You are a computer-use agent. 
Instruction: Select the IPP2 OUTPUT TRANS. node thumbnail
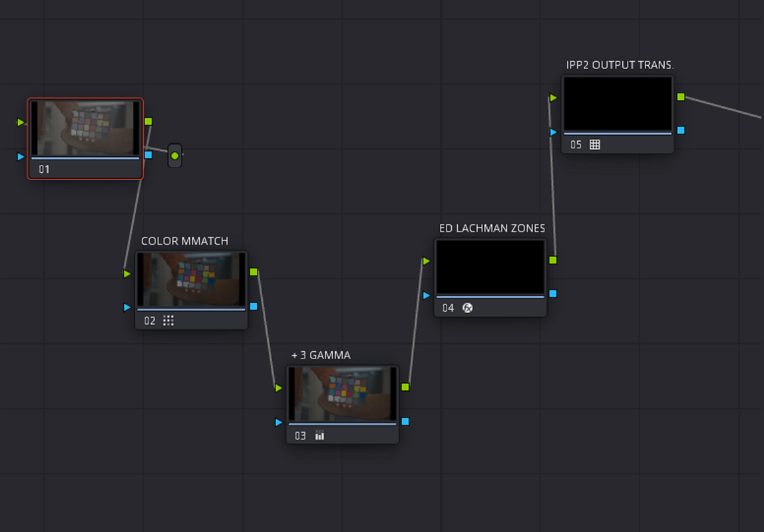[x=618, y=104]
